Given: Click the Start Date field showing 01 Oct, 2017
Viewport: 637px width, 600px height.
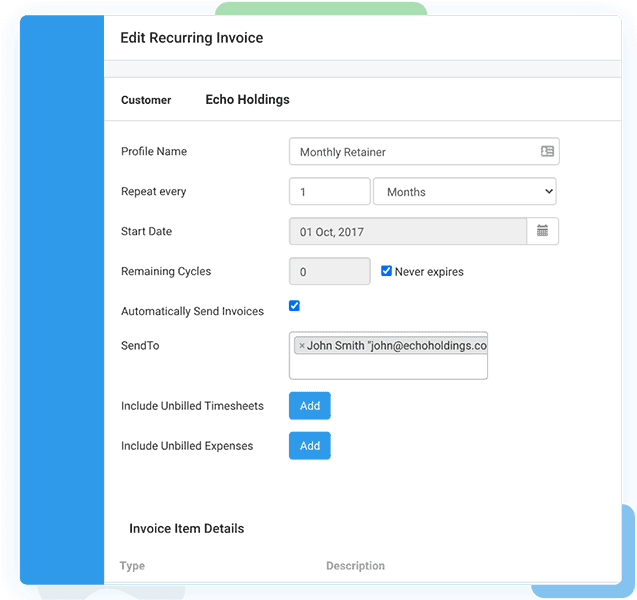Looking at the screenshot, I should pyautogui.click(x=407, y=231).
